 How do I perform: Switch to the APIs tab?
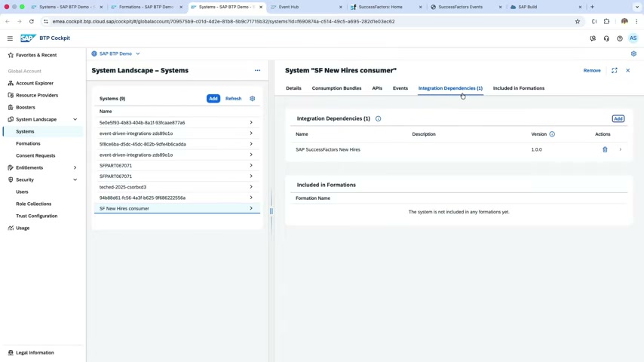point(377,88)
